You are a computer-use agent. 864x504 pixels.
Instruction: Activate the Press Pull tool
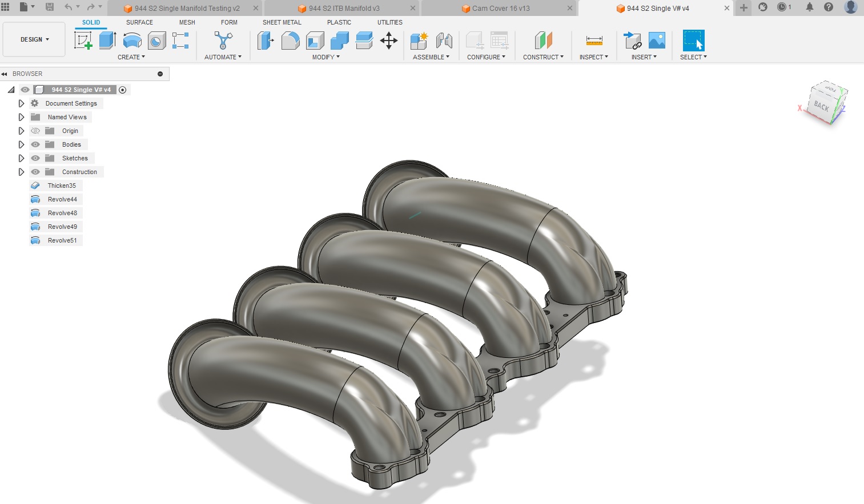[264, 40]
